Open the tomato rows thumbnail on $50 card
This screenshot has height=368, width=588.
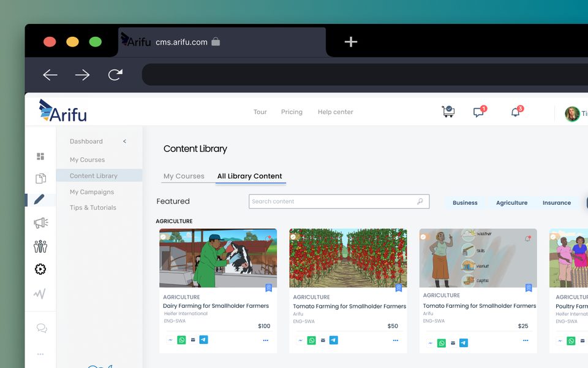coord(348,258)
